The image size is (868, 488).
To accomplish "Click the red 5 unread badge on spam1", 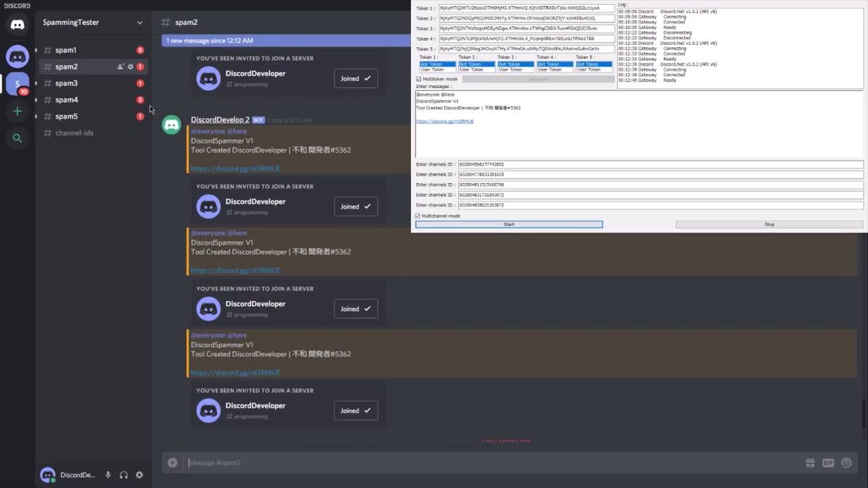I will 140,50.
